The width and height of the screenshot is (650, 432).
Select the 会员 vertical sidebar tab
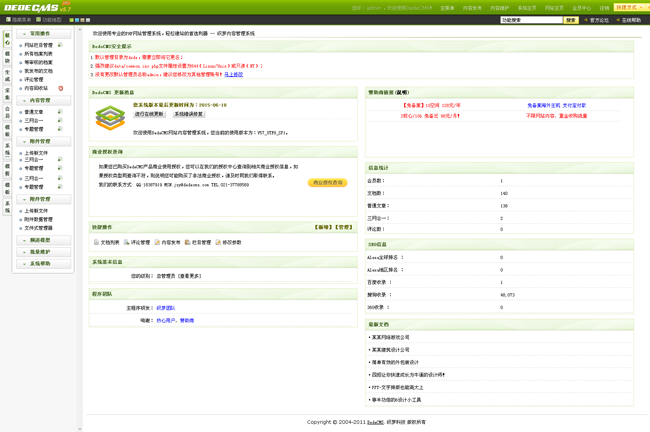(7, 112)
